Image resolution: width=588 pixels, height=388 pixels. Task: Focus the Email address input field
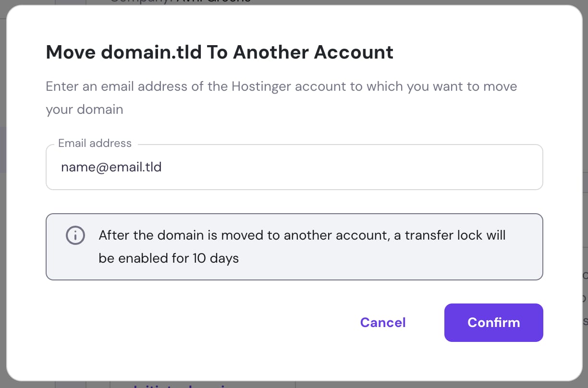294,168
